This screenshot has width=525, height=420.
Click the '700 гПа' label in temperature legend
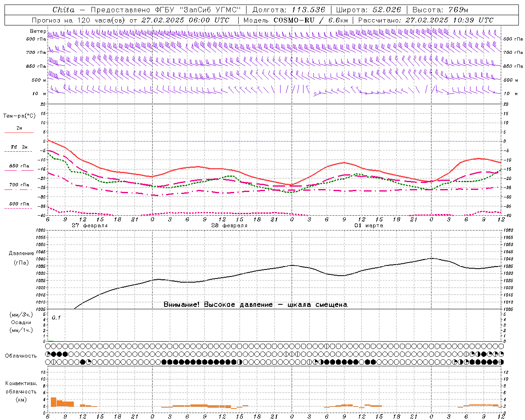[x=19, y=185]
